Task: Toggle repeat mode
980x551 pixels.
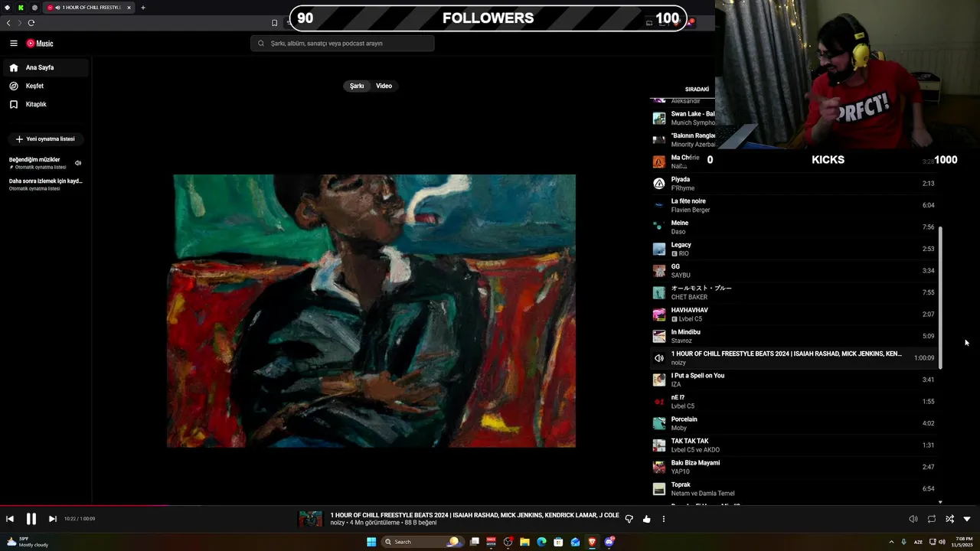Action: (x=932, y=519)
